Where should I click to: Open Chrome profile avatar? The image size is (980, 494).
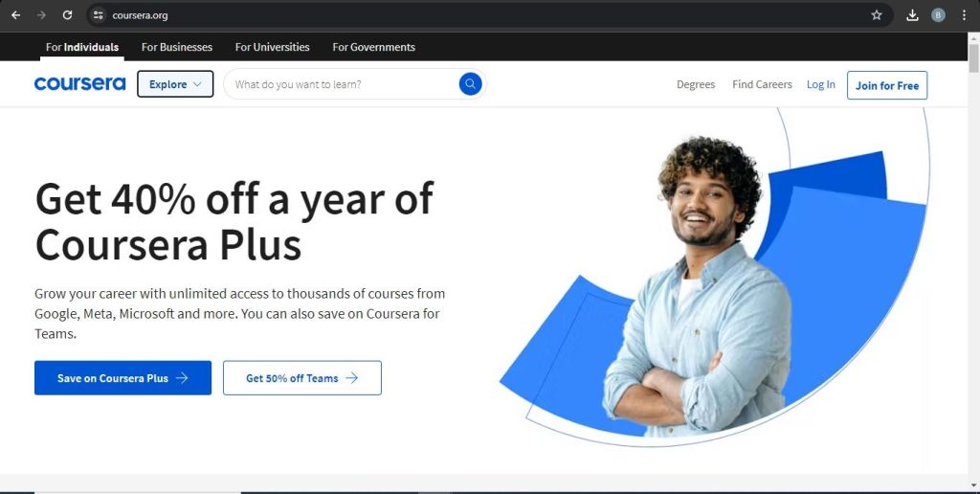pos(938,15)
